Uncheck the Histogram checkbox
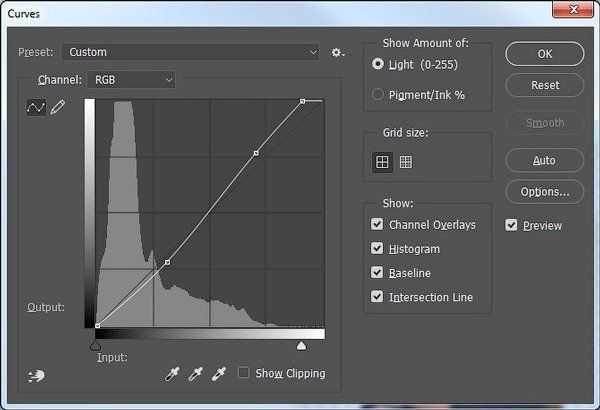600x410 pixels. click(x=377, y=248)
